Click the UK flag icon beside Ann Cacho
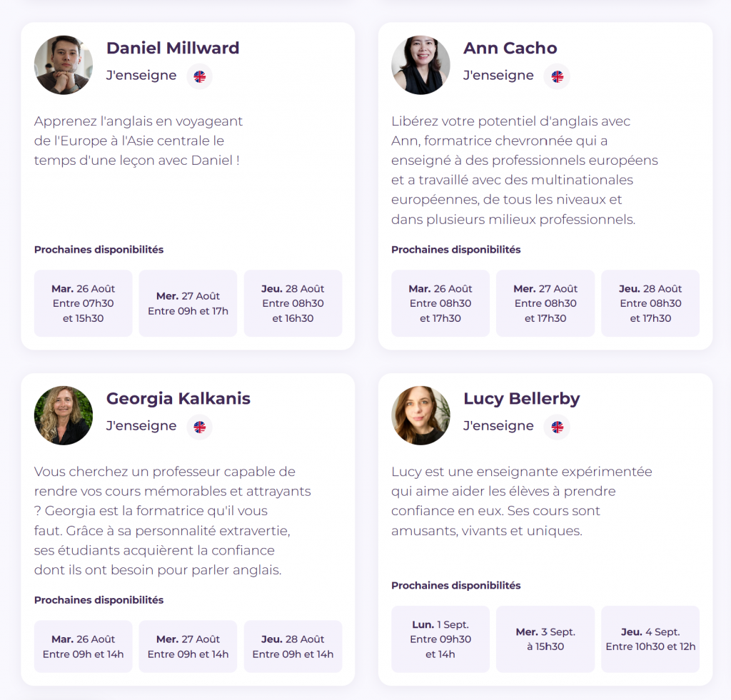Image resolution: width=731 pixels, height=700 pixels. tap(558, 76)
